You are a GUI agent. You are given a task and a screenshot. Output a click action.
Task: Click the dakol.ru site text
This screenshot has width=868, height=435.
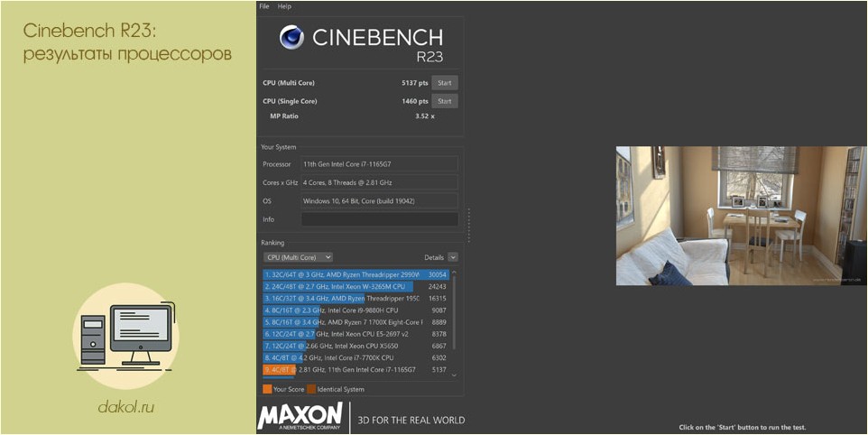click(125, 408)
